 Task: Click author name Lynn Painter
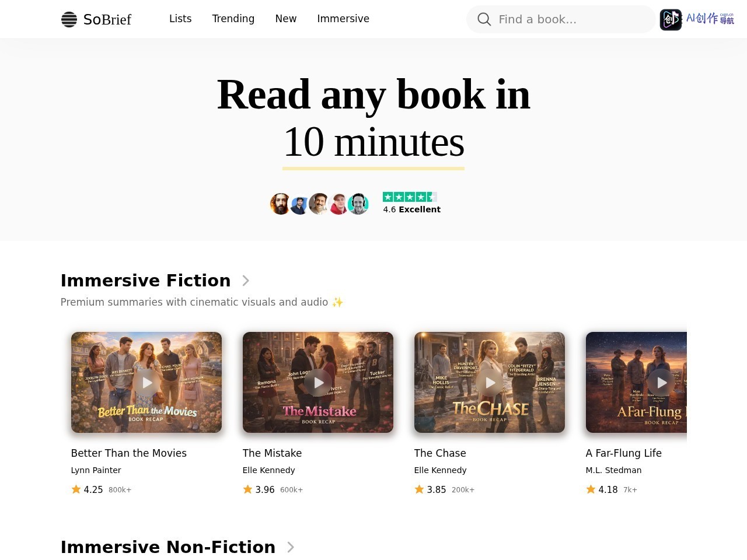point(96,470)
